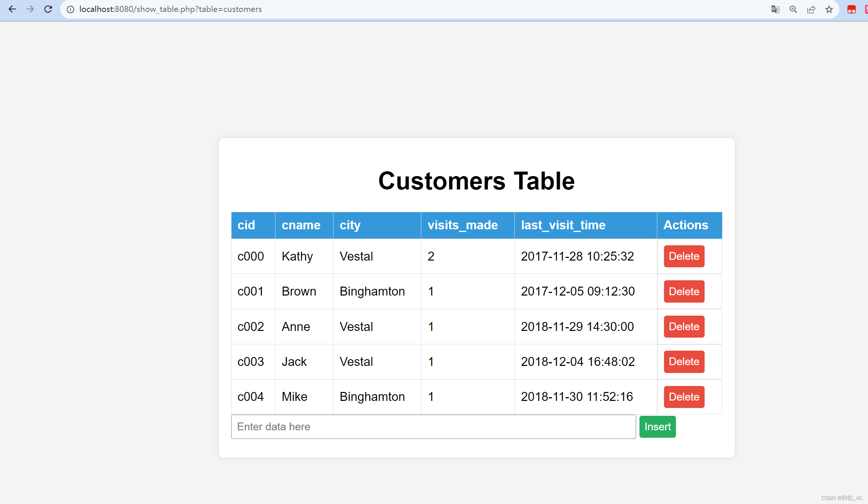Click the browser forward arrow
868x504 pixels.
30,9
